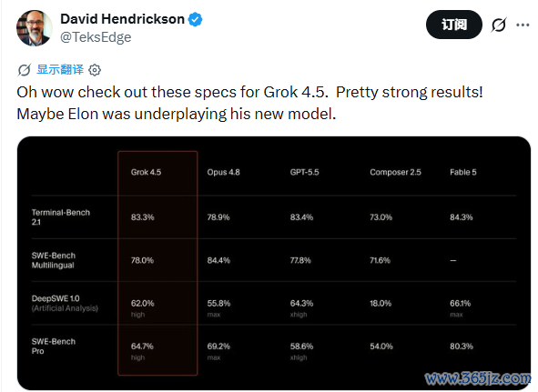
Task: Click the Terminal-Bench 2.1 row label
Action: (x=61, y=217)
